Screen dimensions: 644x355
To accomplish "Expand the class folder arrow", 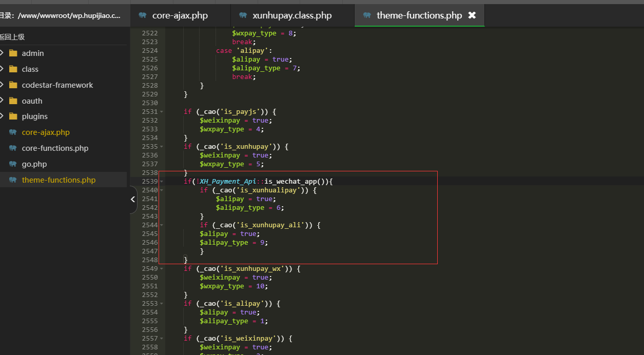I will tap(2, 69).
